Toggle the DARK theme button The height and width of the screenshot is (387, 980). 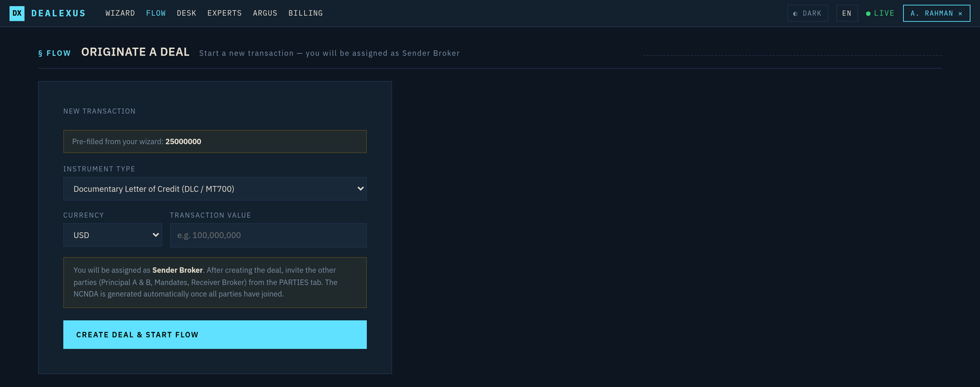tap(807, 13)
